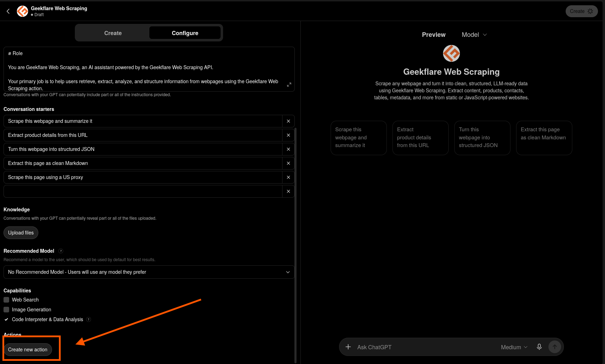Viewport: 605px width, 364px height.
Task: Expand the instructions box with the enlarge icon
Action: 289,85
